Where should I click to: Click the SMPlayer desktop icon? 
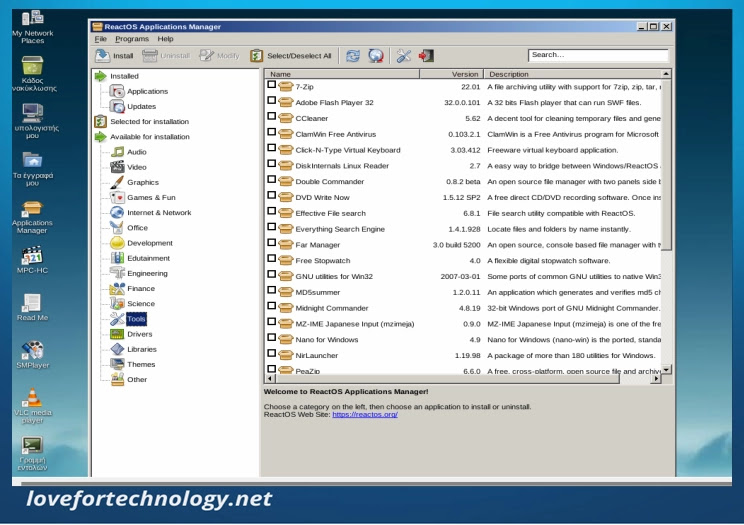[32, 355]
